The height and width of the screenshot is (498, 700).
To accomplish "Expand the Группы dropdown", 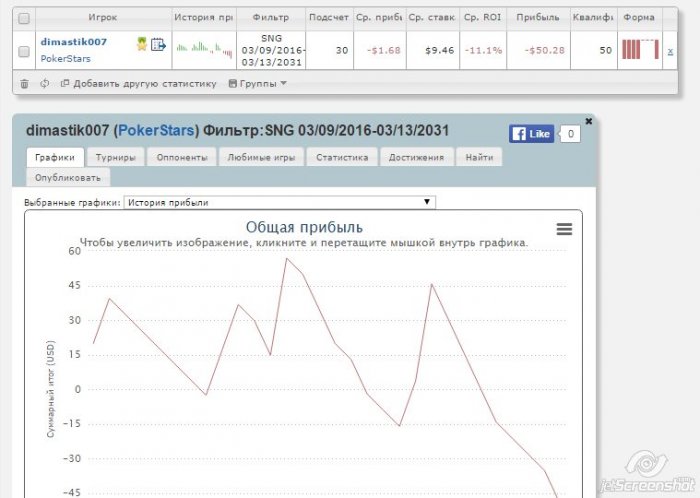I will [258, 83].
